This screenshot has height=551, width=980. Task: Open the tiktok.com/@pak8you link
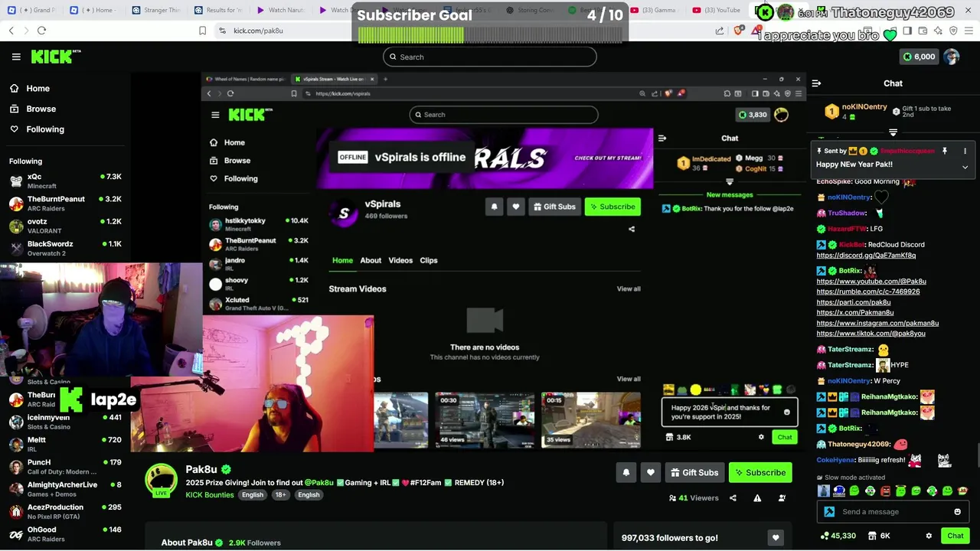point(871,334)
